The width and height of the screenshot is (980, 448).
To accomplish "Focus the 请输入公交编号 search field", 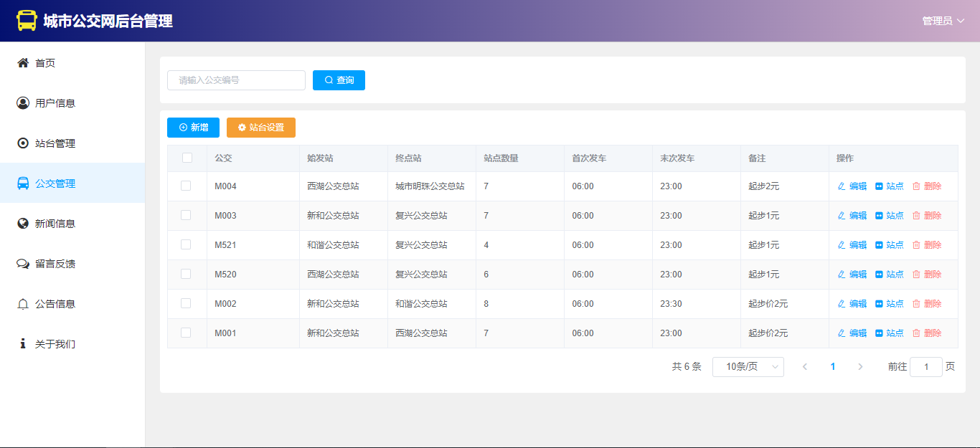I will pos(236,80).
